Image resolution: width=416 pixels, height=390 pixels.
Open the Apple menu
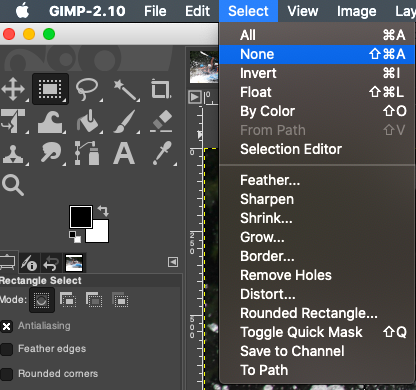coord(23,11)
